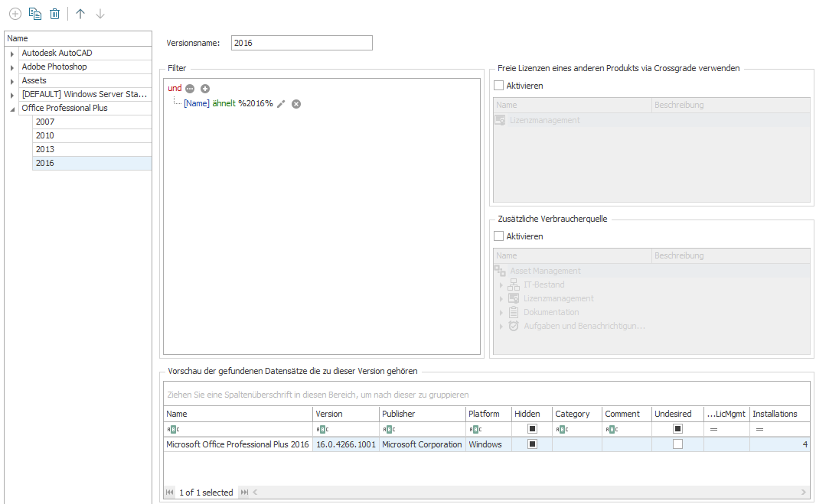Click the 'ähnelt' operator in filter
Image resolution: width=816 pixels, height=504 pixels.
point(224,103)
